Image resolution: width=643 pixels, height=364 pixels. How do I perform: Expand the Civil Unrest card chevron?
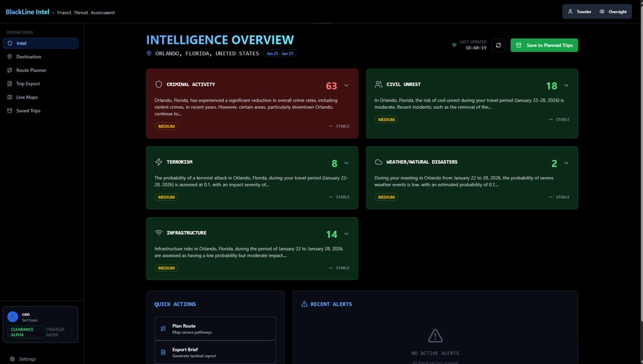pos(566,85)
